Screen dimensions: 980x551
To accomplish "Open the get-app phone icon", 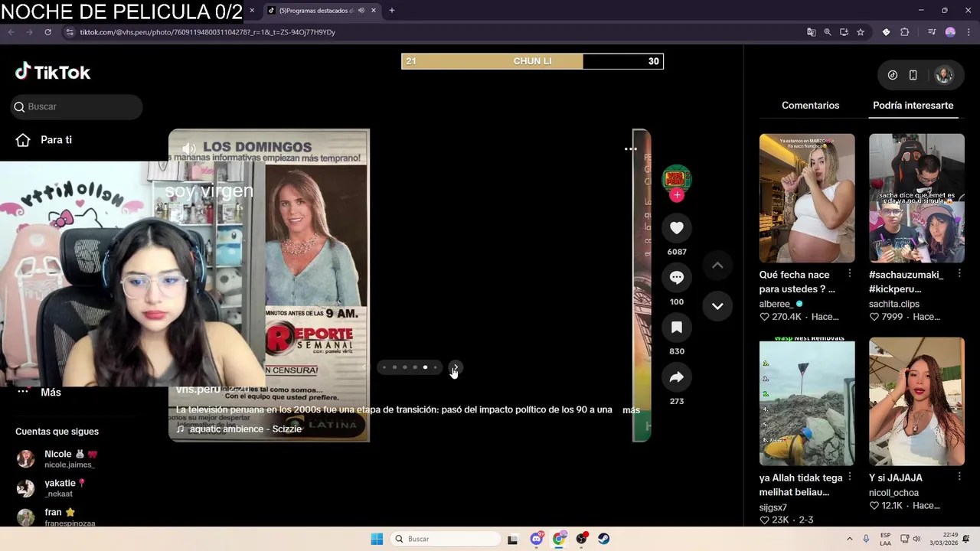I will (x=913, y=75).
